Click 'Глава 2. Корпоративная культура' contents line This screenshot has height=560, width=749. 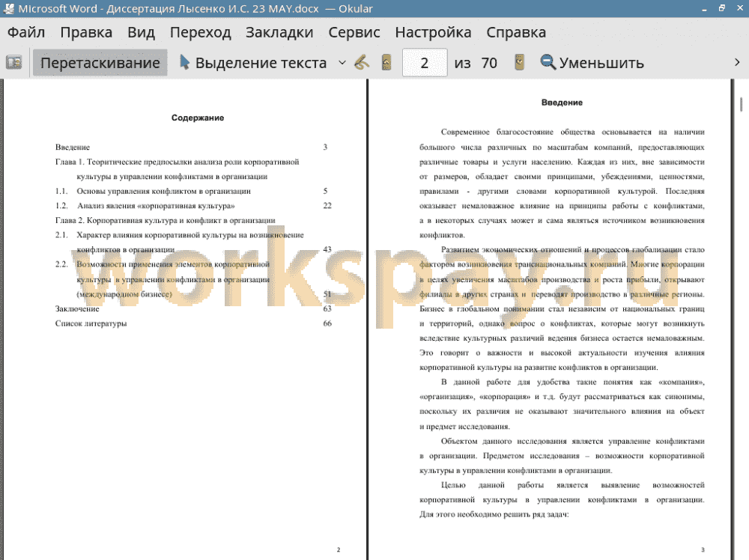[166, 221]
